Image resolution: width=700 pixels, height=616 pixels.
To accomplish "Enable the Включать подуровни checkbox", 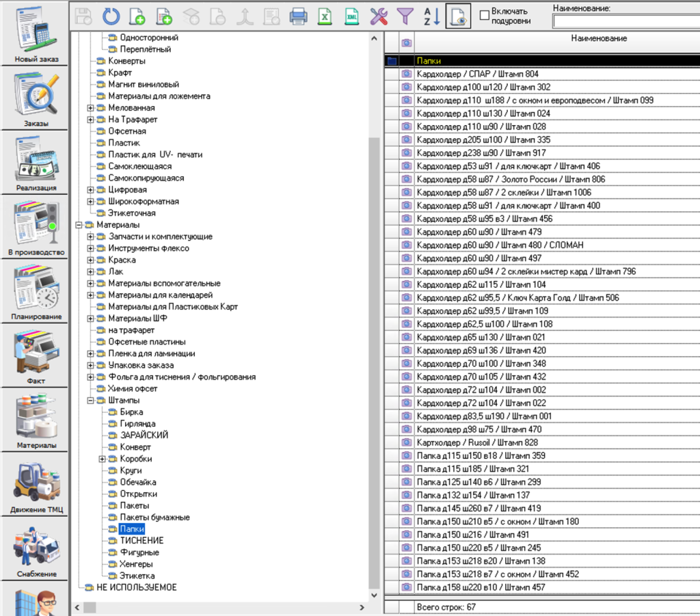I will [x=484, y=14].
